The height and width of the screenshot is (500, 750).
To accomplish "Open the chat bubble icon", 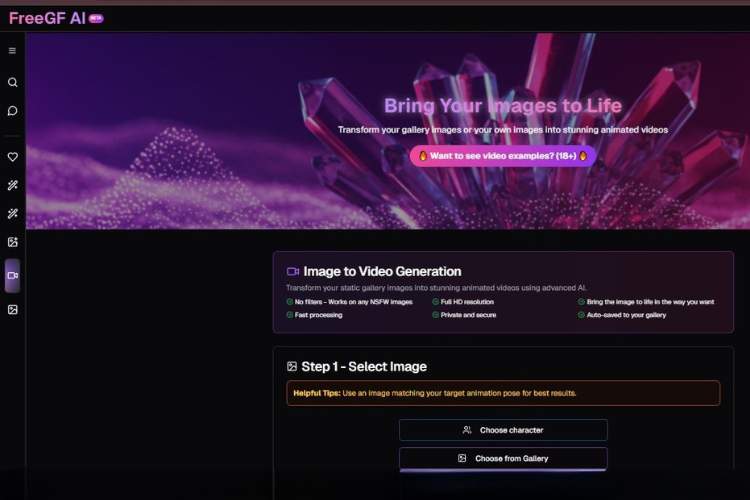I will point(12,111).
